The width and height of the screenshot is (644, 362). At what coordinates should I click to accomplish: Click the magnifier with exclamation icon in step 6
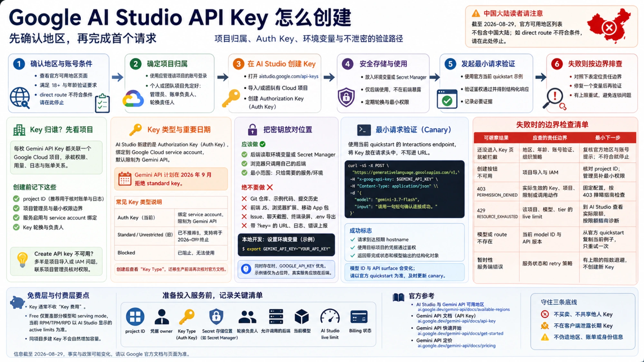[x=554, y=99]
